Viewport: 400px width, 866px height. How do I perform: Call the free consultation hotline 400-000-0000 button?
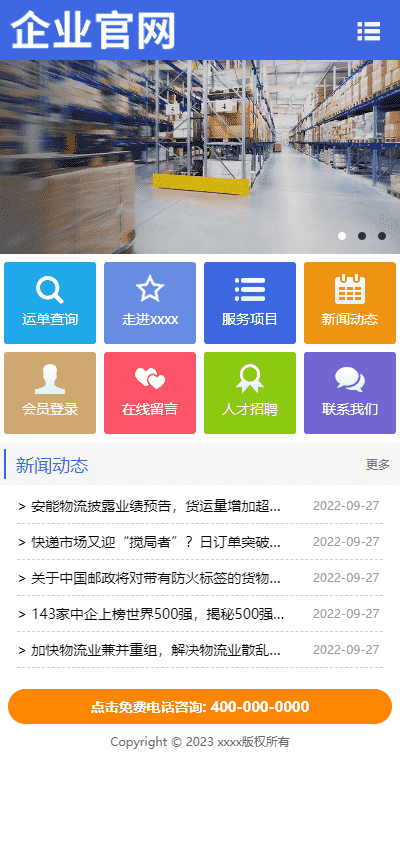point(200,706)
